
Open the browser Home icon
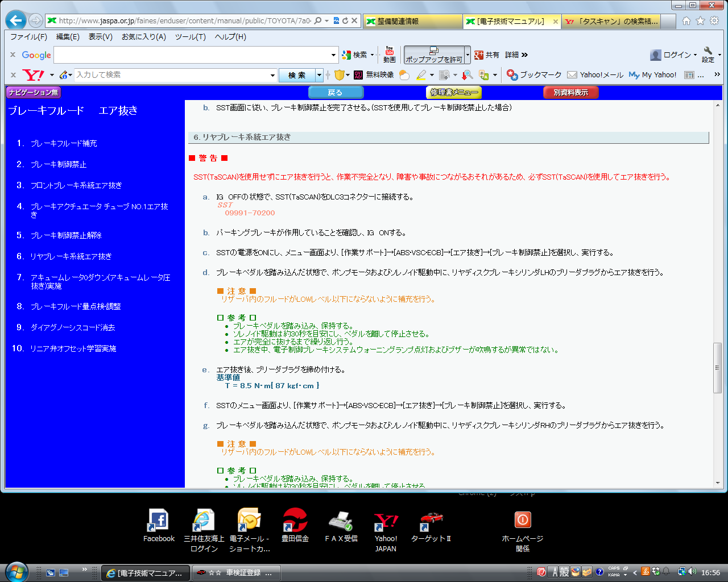pyautogui.click(x=686, y=20)
